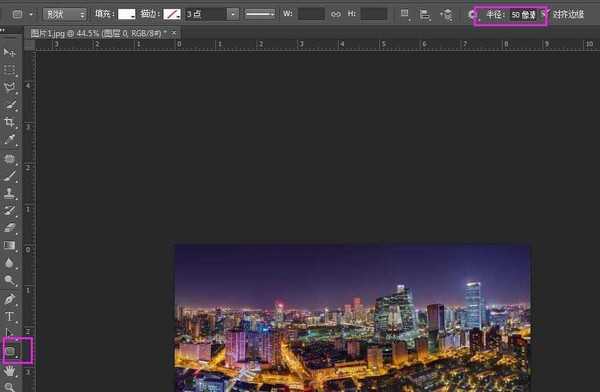The height and width of the screenshot is (392, 600).
Task: Select the History Brush tool
Action: tap(10, 211)
